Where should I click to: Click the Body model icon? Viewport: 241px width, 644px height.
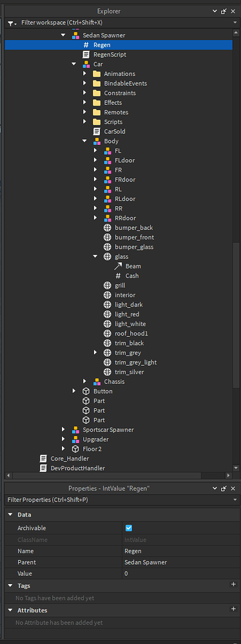pyautogui.click(x=97, y=141)
